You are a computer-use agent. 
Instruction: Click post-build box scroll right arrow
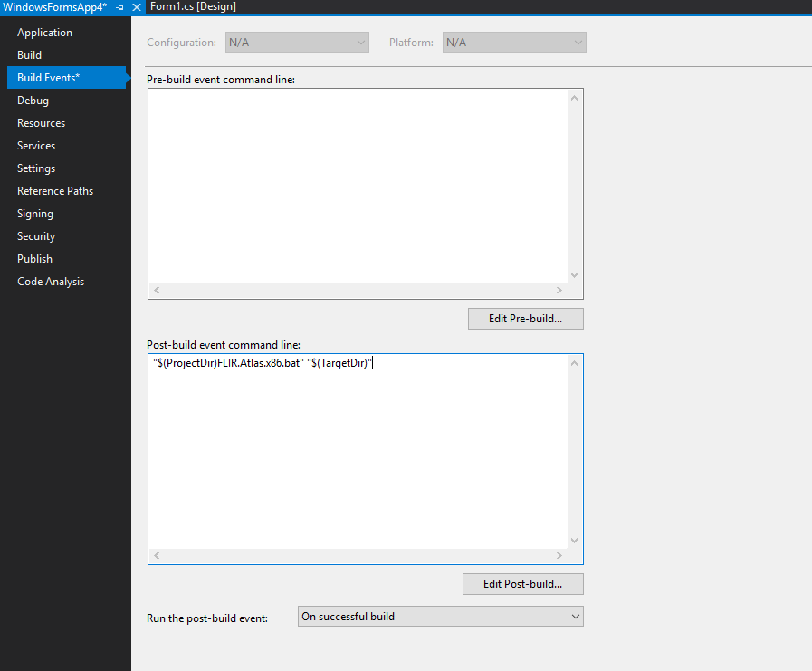[559, 555]
